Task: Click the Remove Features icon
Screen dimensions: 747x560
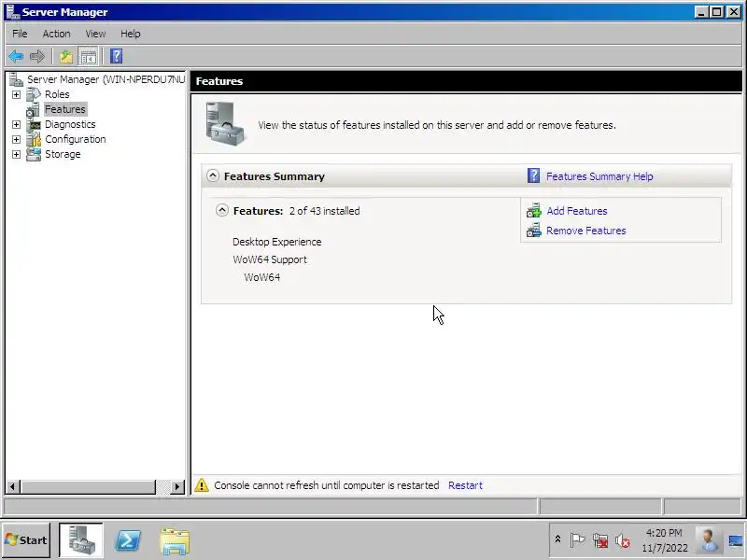Action: click(534, 231)
